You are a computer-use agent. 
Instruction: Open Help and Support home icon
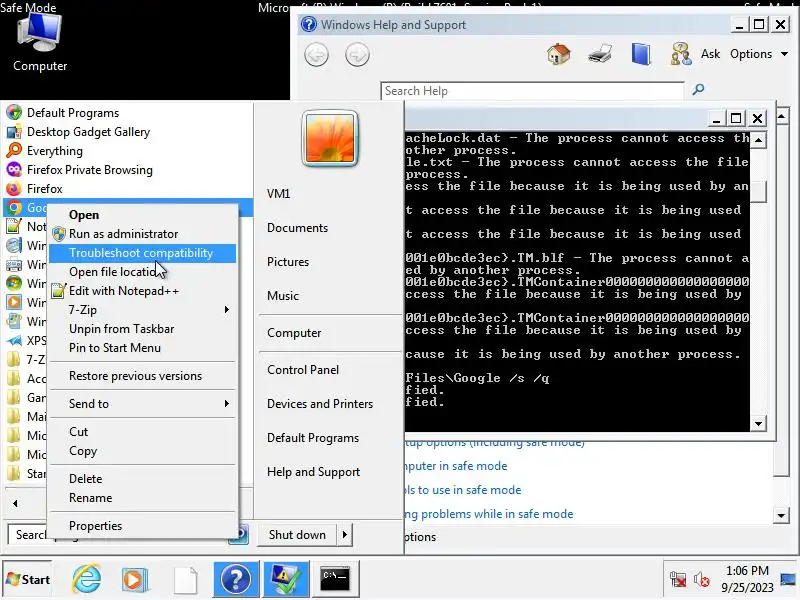(559, 54)
